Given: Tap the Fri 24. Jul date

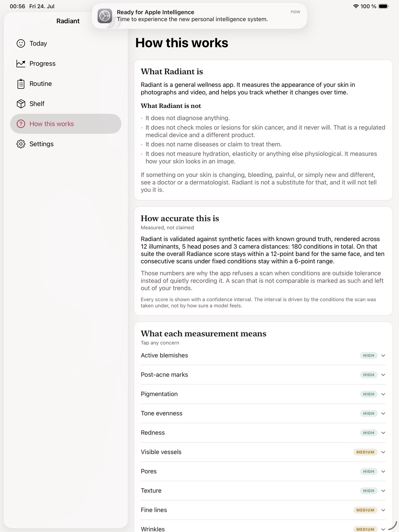Looking at the screenshot, I should pyautogui.click(x=42, y=6).
